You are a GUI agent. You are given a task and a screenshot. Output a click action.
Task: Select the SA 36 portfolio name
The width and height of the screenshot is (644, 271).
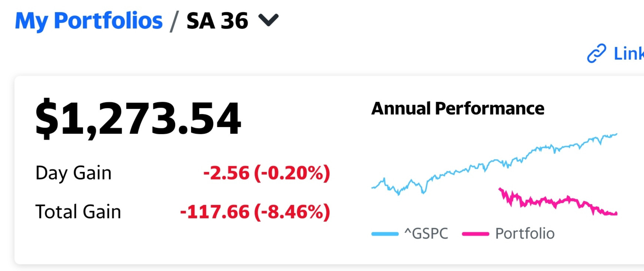point(217,21)
